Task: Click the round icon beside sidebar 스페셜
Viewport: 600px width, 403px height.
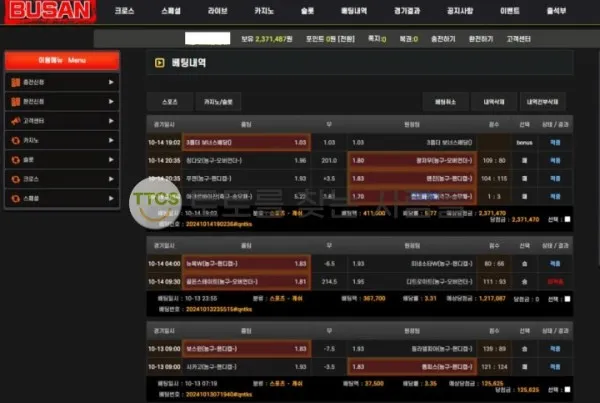Action: 16,198
